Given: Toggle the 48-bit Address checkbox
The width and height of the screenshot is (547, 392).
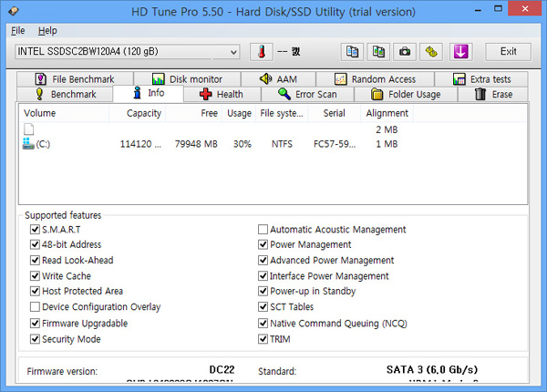Looking at the screenshot, I should coord(35,244).
